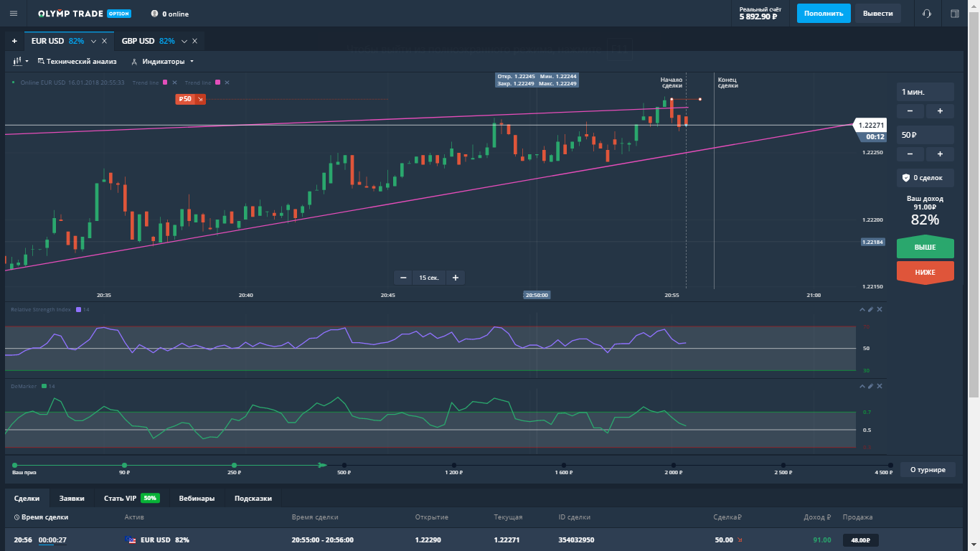The height and width of the screenshot is (551, 980).
Task: Click the ₽50 trade marker on chart
Action: click(x=190, y=99)
